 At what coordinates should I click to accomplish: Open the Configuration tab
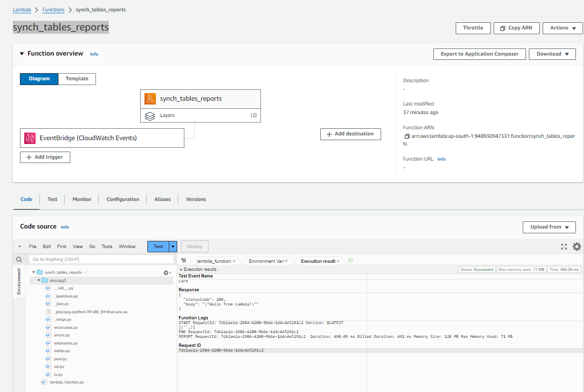pos(123,200)
